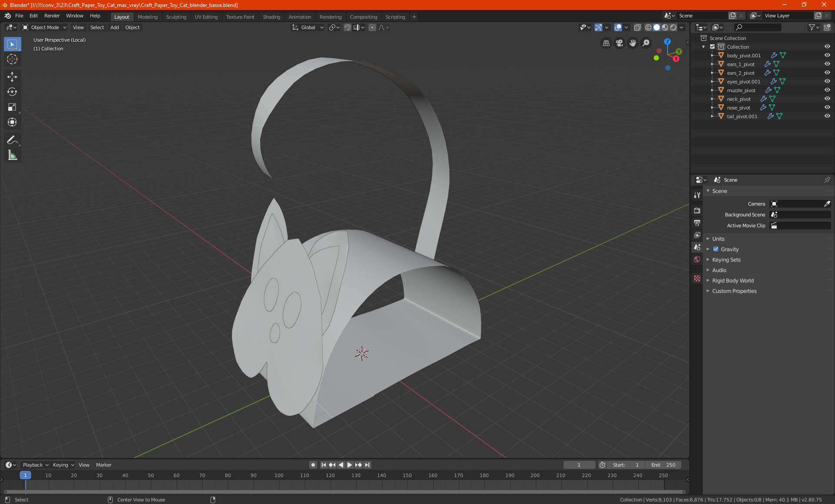Activate the Rotate tool

[12, 92]
